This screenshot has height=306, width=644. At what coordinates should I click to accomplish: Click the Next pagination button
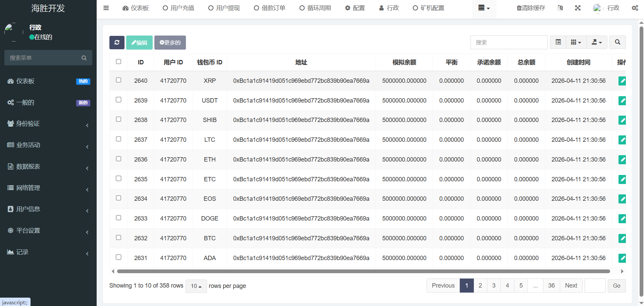point(571,286)
